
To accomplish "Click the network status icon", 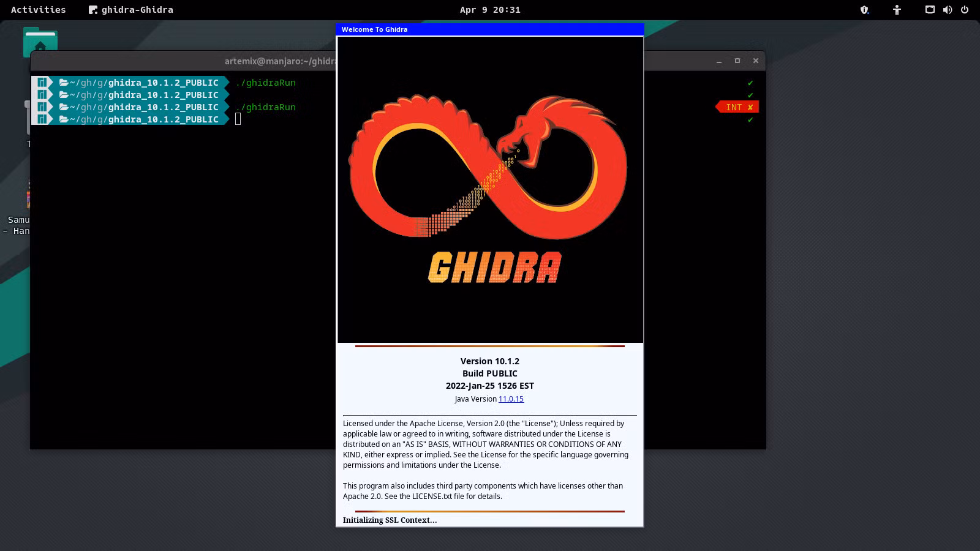I will coord(930,10).
